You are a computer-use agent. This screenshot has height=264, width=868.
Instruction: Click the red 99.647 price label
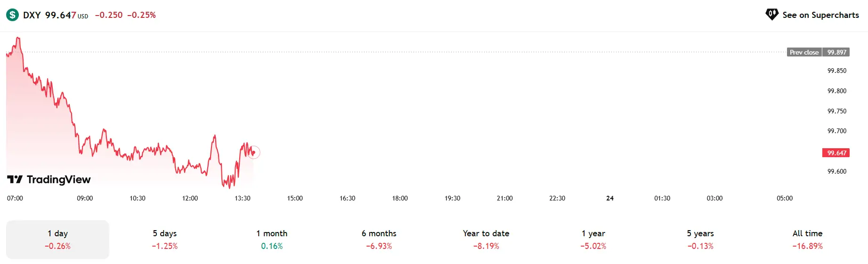tap(836, 153)
